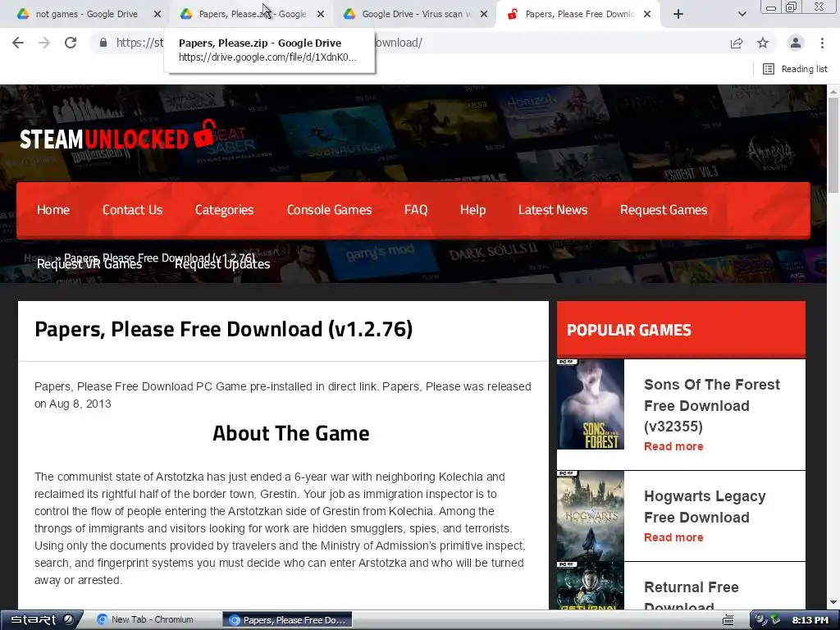Open the Latest News menu item

tap(552, 210)
